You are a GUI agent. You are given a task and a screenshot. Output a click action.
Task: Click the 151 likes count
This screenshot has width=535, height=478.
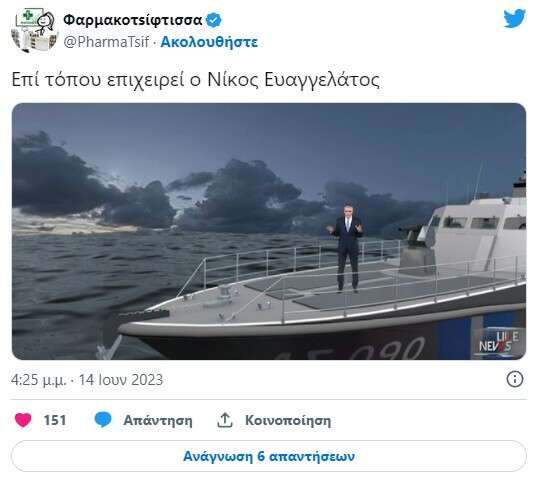point(55,420)
